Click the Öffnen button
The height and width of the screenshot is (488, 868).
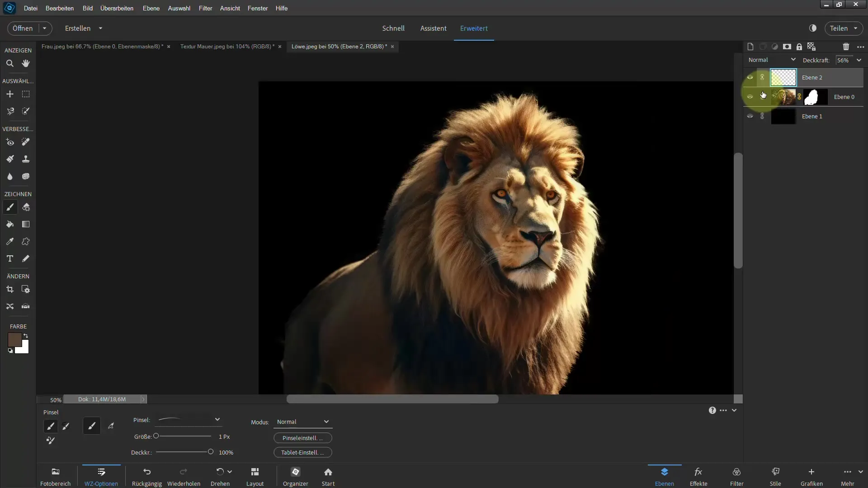pyautogui.click(x=23, y=28)
